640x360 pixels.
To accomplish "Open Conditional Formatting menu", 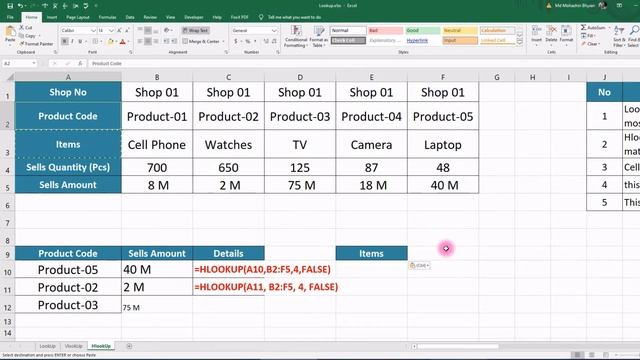I will point(296,36).
